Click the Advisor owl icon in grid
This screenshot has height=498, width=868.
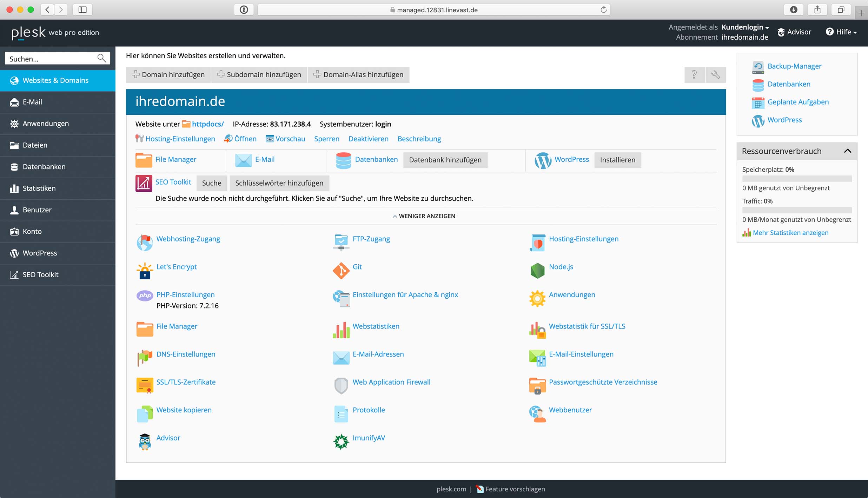coord(145,442)
